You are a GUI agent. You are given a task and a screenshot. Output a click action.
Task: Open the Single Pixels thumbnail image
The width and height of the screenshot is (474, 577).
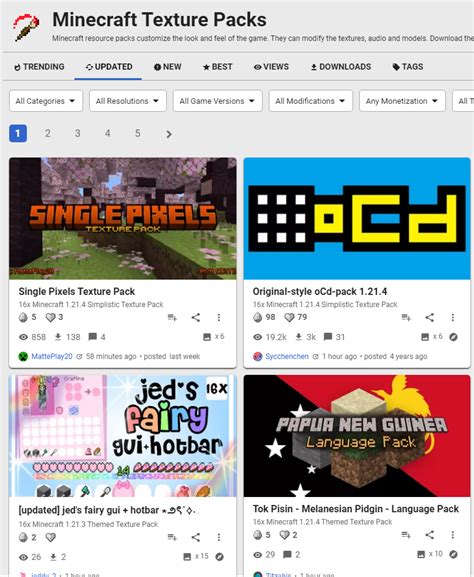[x=123, y=219]
